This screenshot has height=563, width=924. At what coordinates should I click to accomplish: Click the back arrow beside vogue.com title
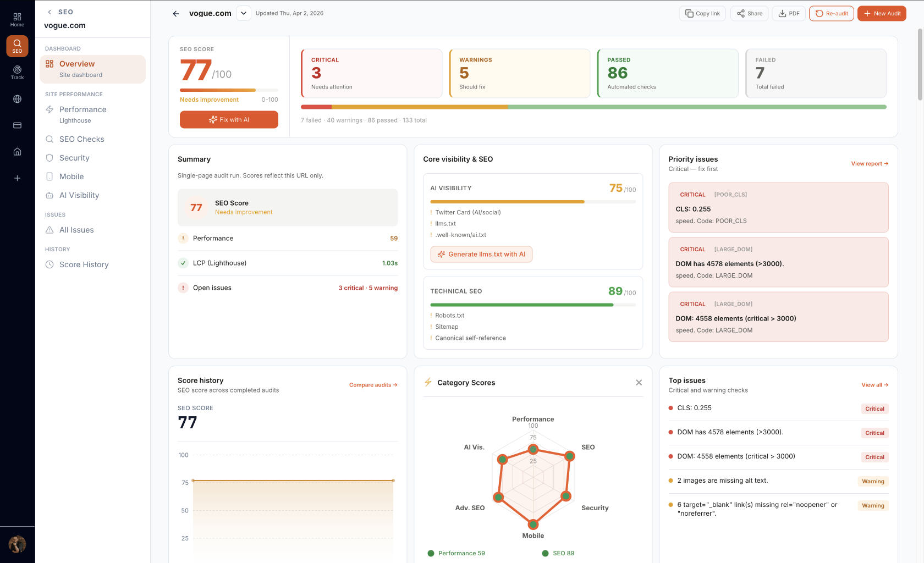(x=176, y=14)
